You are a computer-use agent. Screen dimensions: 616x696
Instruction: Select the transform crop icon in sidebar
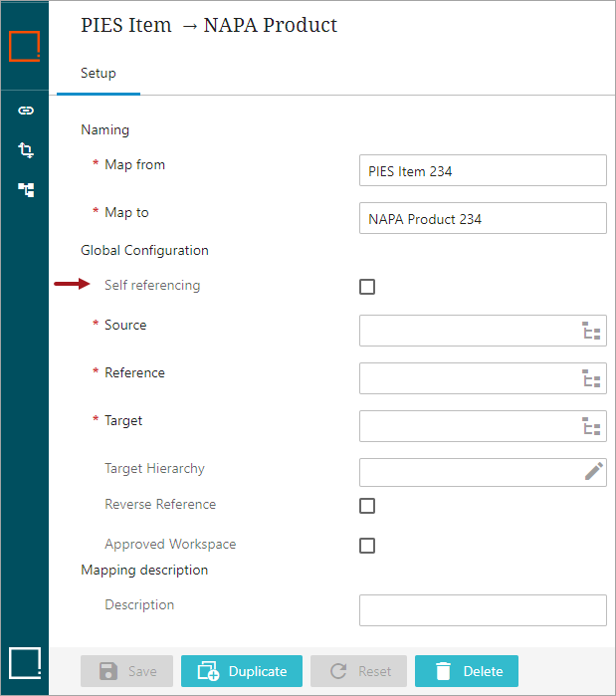point(26,150)
